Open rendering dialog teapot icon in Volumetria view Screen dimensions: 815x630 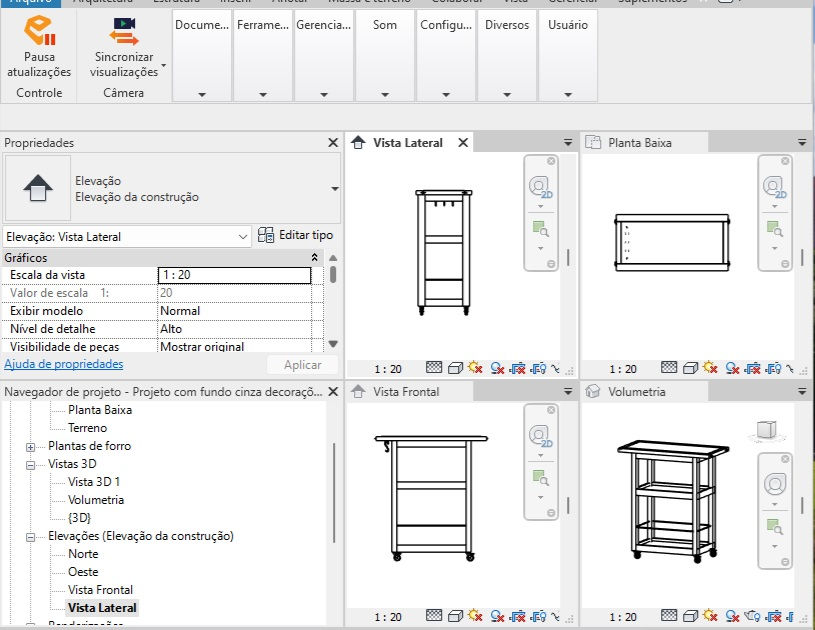click(752, 616)
